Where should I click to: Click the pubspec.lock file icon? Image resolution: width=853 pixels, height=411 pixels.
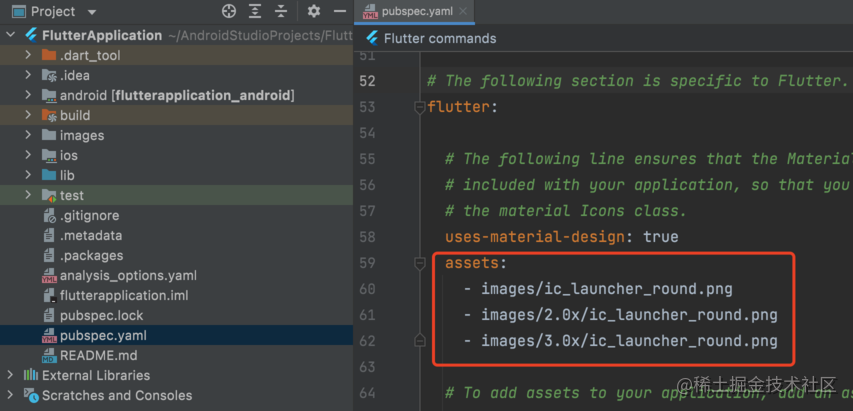[x=49, y=315]
